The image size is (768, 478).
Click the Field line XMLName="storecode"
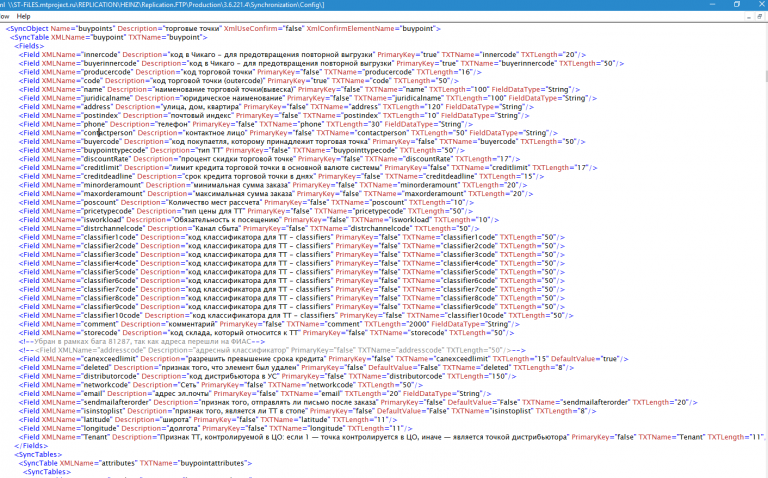(266, 333)
